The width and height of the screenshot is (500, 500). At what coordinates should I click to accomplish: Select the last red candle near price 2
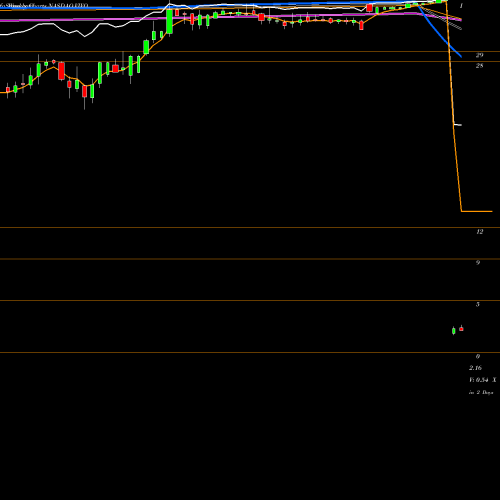[x=461, y=329]
